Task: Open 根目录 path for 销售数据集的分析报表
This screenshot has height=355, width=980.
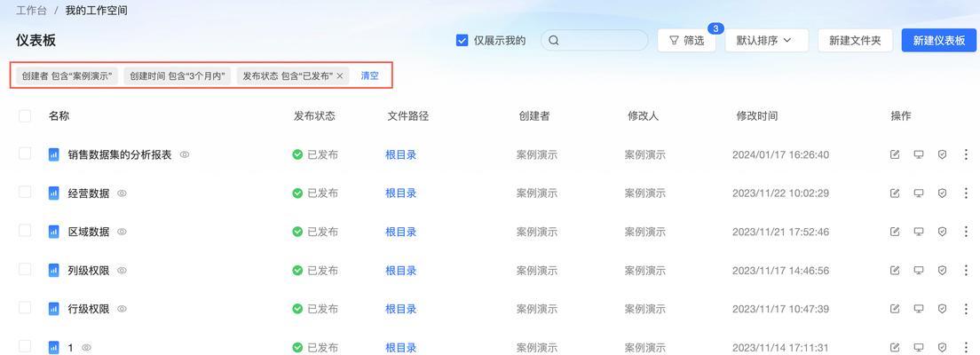Action: coord(400,154)
